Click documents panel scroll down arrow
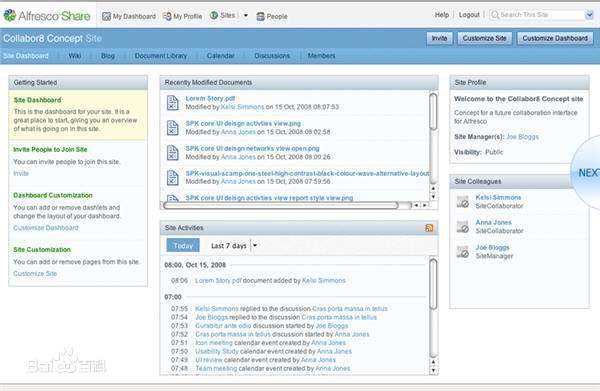This screenshot has height=391, width=600. [433, 197]
